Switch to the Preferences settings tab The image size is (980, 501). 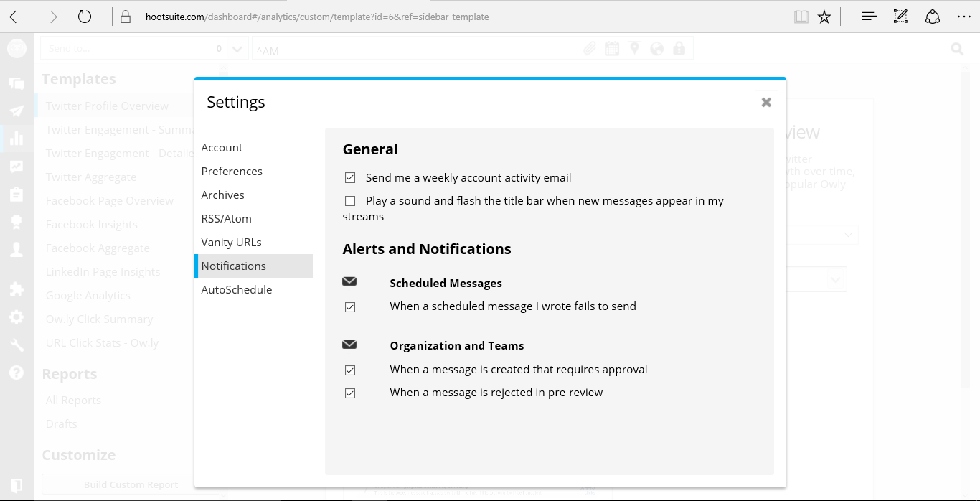232,172
